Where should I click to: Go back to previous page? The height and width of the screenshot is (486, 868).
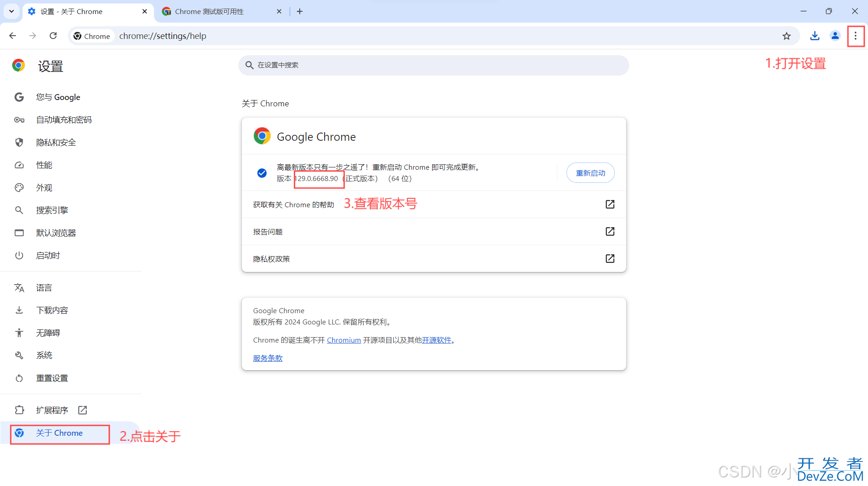(x=13, y=36)
